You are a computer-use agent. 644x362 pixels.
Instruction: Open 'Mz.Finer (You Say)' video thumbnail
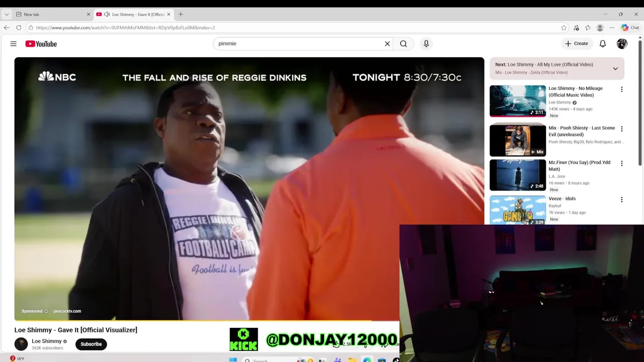point(518,175)
